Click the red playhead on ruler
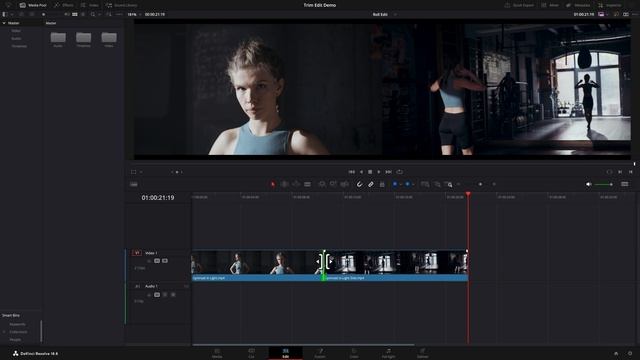The width and height of the screenshot is (640, 360). point(468,194)
